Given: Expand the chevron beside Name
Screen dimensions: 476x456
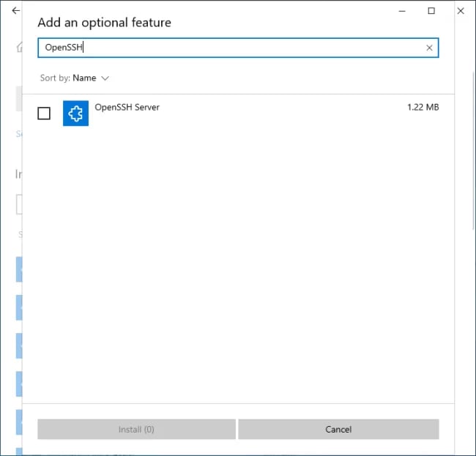Looking at the screenshot, I should (105, 78).
